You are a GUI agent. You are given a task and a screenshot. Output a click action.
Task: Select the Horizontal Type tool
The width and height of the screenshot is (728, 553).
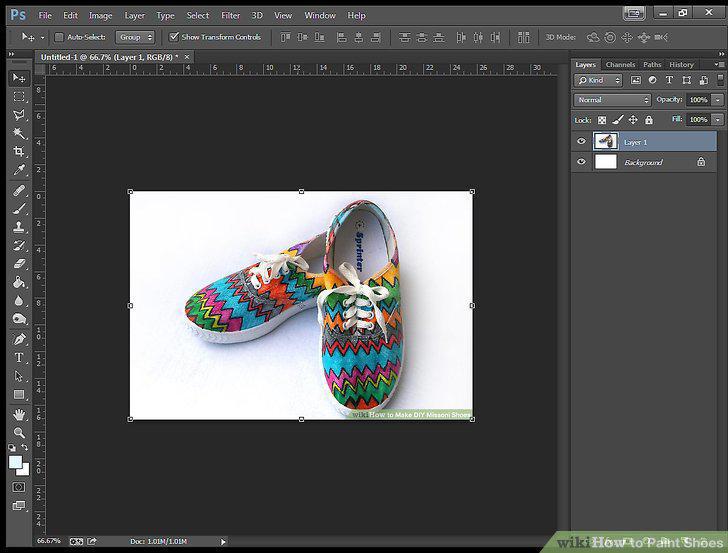coord(19,358)
